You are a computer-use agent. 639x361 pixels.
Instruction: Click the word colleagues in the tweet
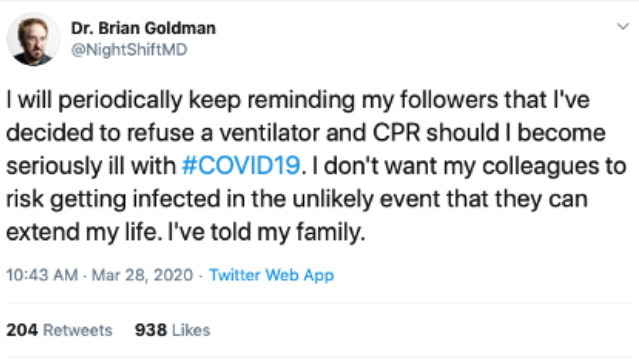[x=540, y=166]
